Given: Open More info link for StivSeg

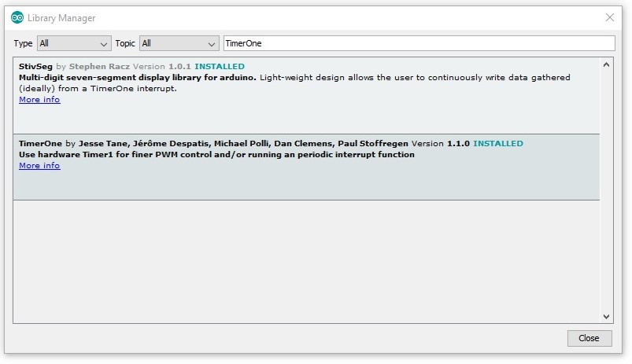Looking at the screenshot, I should (x=39, y=100).
